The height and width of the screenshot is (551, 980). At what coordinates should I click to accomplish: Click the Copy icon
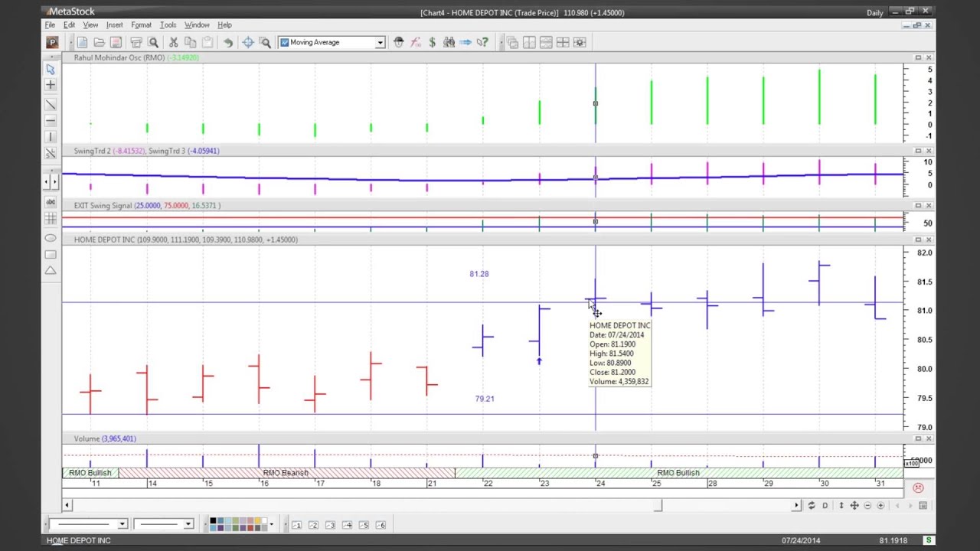coord(191,42)
